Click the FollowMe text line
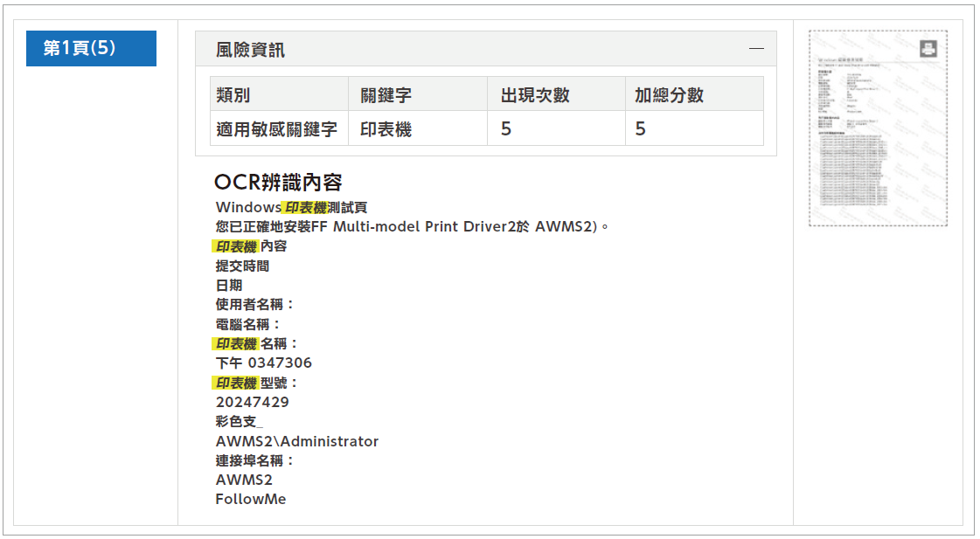980x539 pixels. click(x=251, y=500)
